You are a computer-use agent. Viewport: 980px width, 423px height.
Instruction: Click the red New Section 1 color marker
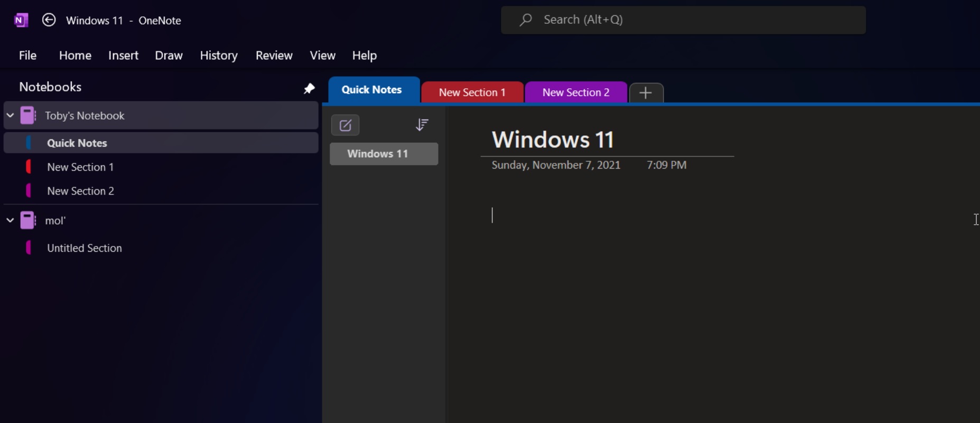point(29,167)
